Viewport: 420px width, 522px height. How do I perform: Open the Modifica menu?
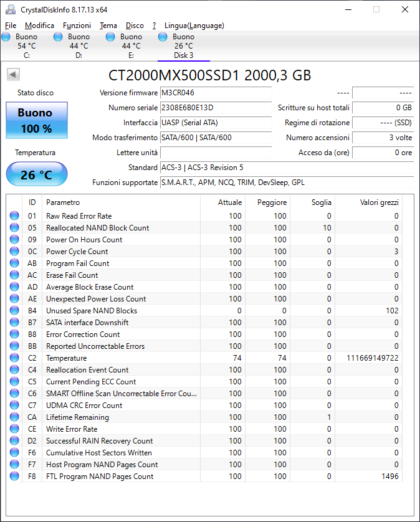pyautogui.click(x=39, y=26)
